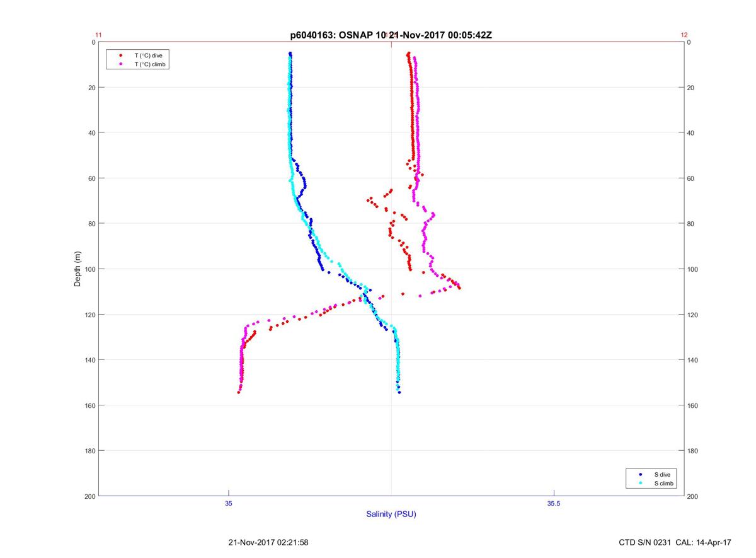
Task: Click the '200' tick on the left depth axis
Action: point(89,496)
